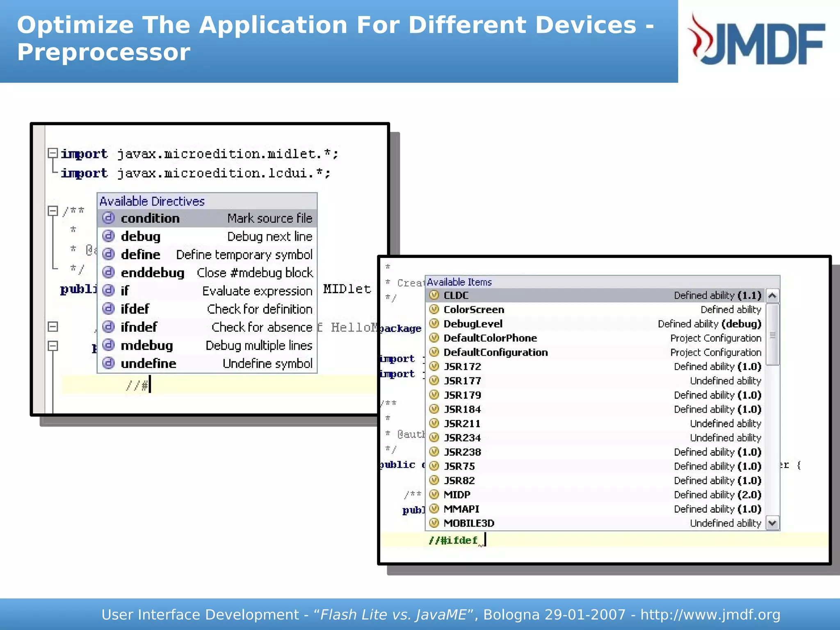This screenshot has height=630, width=840.
Task: Toggle the fold marker beside mdebug row
Action: point(52,346)
